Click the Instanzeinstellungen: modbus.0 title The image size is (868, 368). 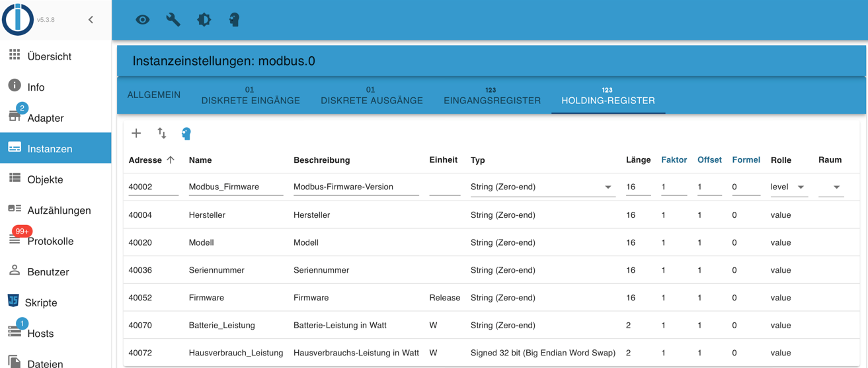(223, 61)
